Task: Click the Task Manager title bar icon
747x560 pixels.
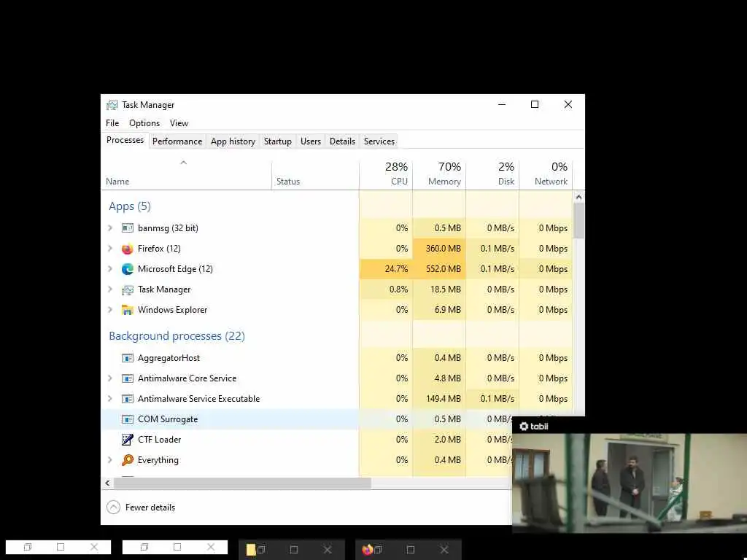Action: [112, 105]
